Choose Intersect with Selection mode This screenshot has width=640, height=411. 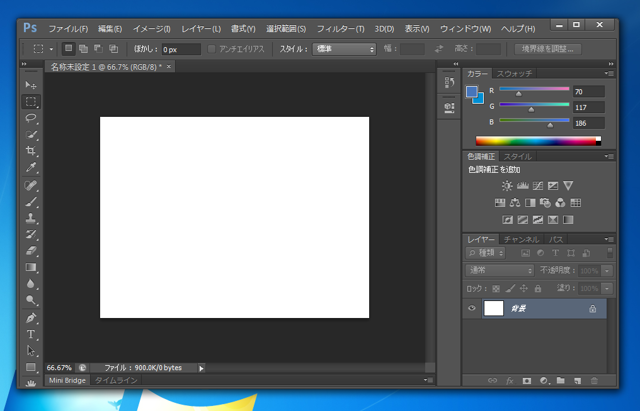coord(113,49)
